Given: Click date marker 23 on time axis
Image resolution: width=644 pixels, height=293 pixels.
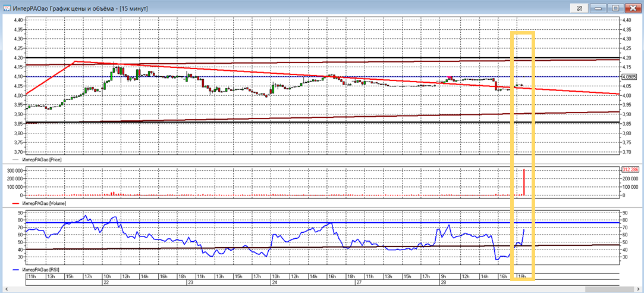Looking at the screenshot, I should coord(191,282).
